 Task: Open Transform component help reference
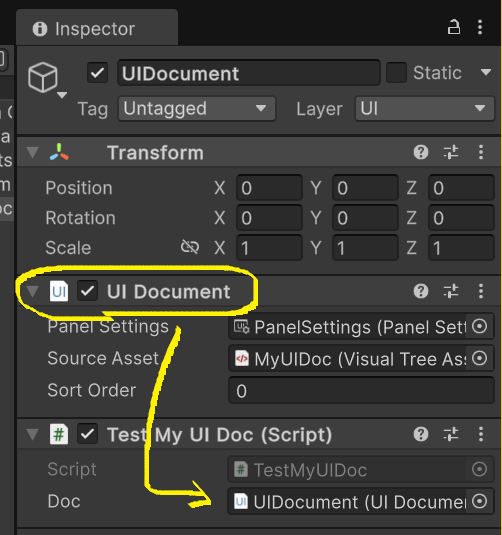click(x=421, y=152)
